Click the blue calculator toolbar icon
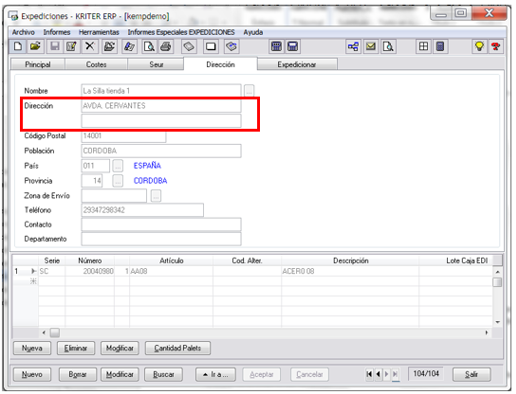 click(x=293, y=46)
